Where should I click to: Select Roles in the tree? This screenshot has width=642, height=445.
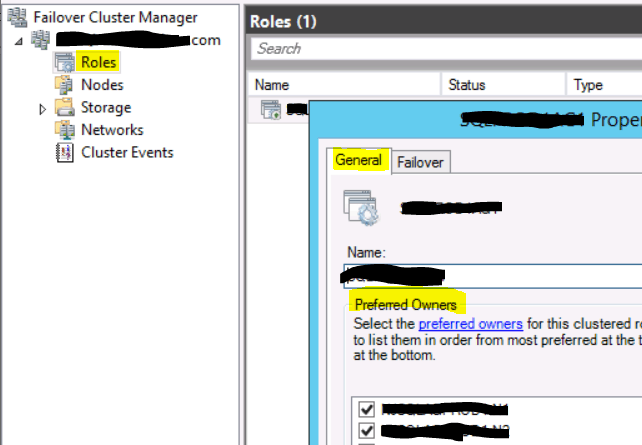tap(98, 62)
